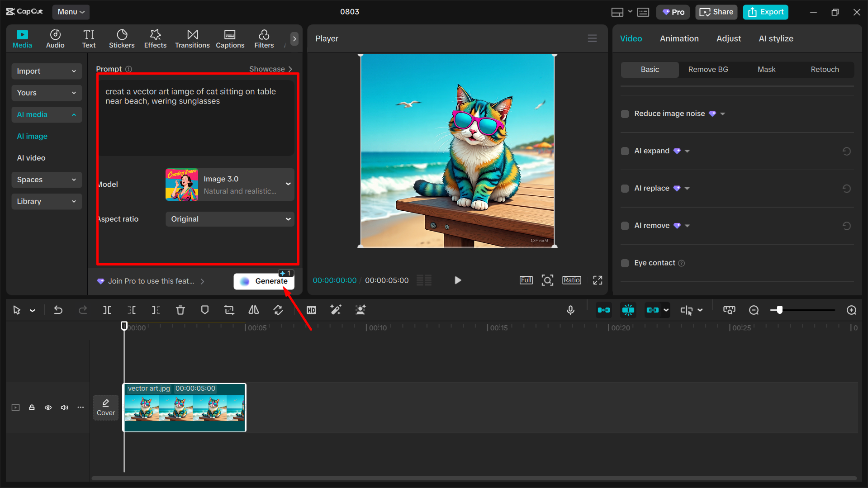Open the Transitions panel
The height and width of the screenshot is (488, 868).
(192, 38)
